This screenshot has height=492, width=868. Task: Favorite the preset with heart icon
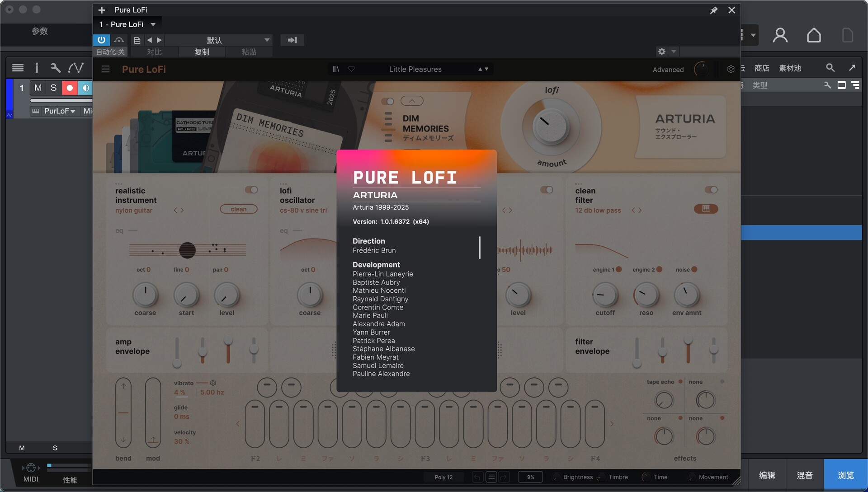coord(351,69)
